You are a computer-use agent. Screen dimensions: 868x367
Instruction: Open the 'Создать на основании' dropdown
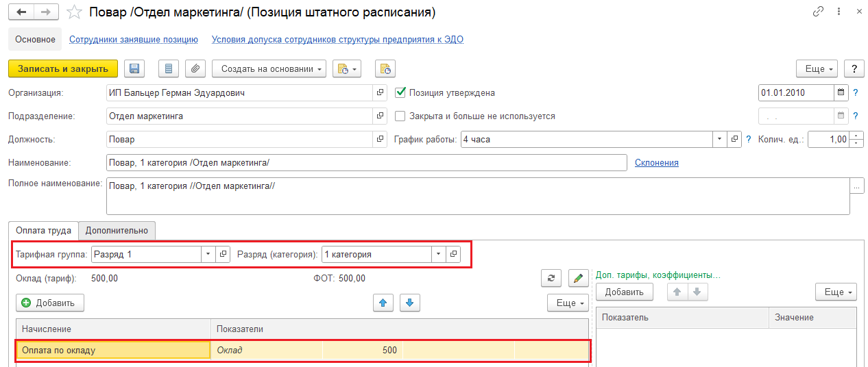coord(272,68)
